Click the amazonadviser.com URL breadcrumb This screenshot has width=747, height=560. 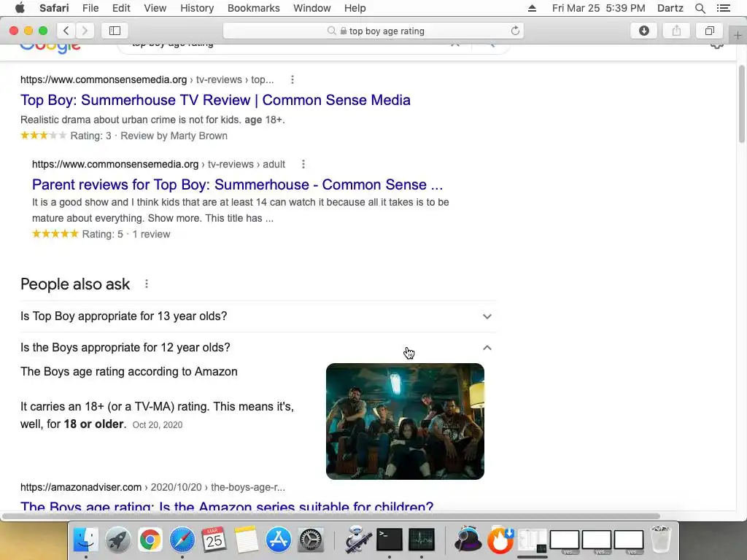[152, 488]
